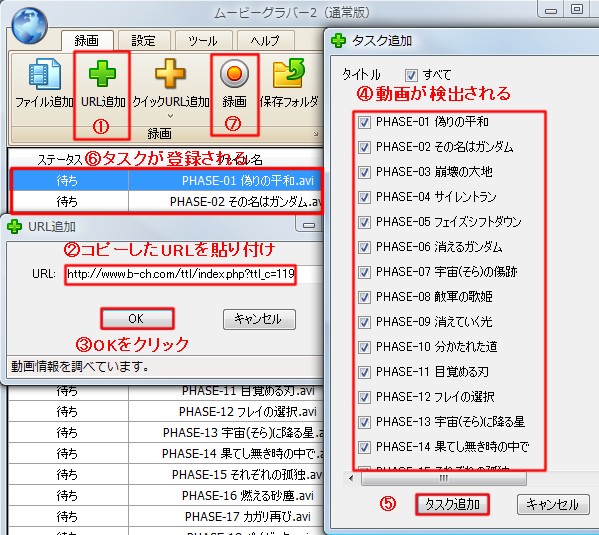Click the yellow plus クイックURL追加 icon
Viewport: 599px width, 535px height.
(x=170, y=73)
